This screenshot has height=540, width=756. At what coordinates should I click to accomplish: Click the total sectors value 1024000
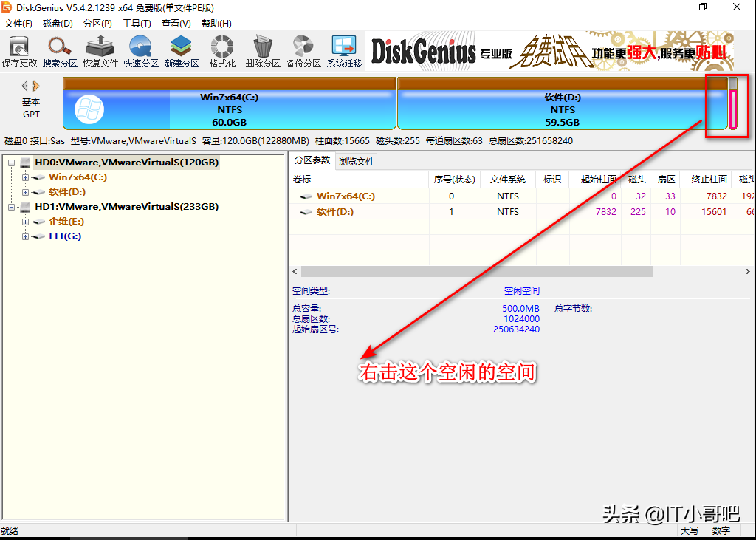pos(522,319)
